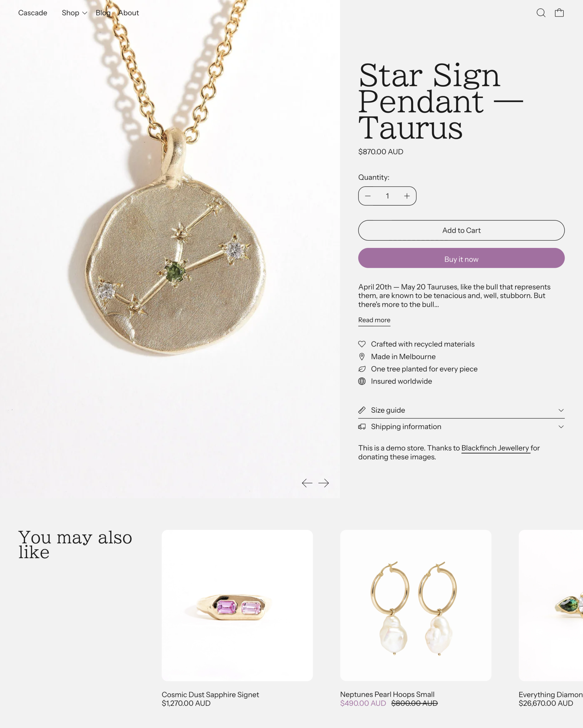Viewport: 583px width, 728px height.
Task: Click the Cascade store logo
Action: pos(33,13)
